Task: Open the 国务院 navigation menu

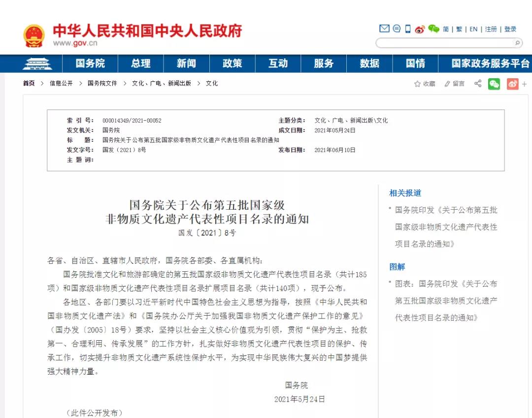Action: coord(90,64)
